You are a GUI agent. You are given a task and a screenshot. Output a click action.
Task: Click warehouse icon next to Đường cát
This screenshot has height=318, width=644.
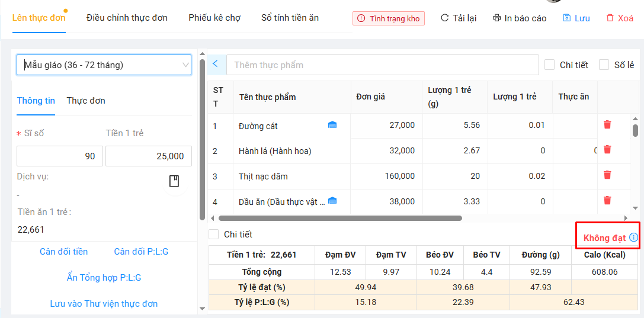click(332, 125)
